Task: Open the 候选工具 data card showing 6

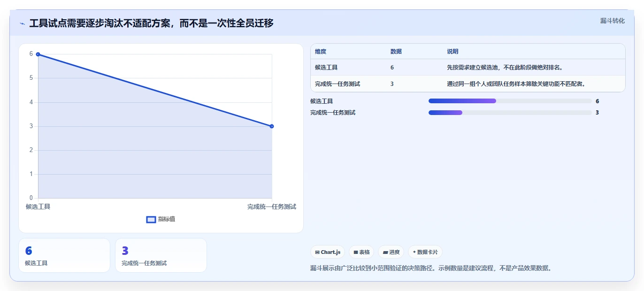Action: (64, 255)
